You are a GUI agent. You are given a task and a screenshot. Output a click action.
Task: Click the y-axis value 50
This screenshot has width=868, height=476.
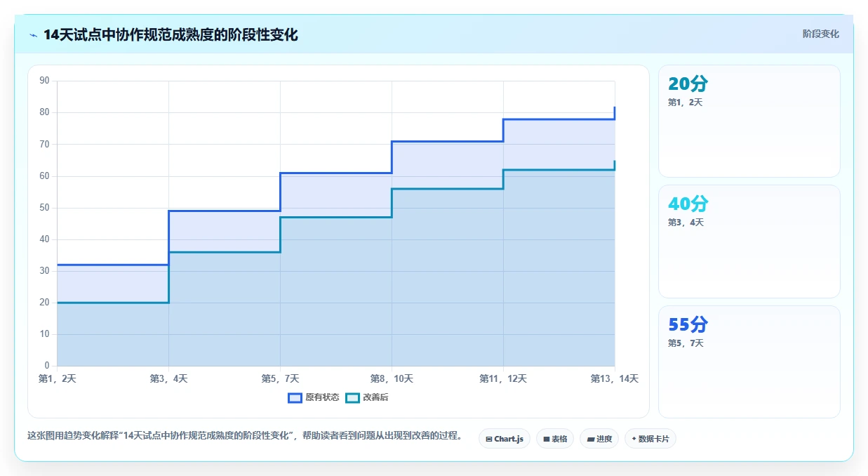(44, 208)
